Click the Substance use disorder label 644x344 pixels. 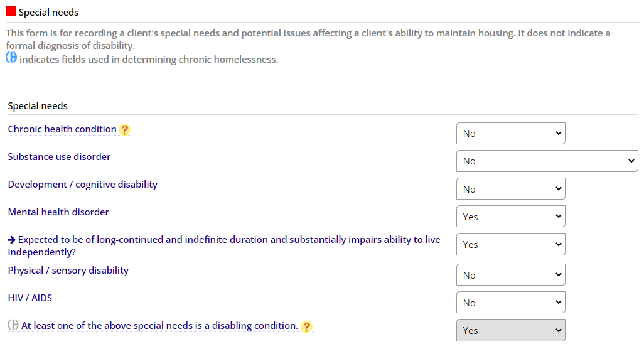pos(59,156)
